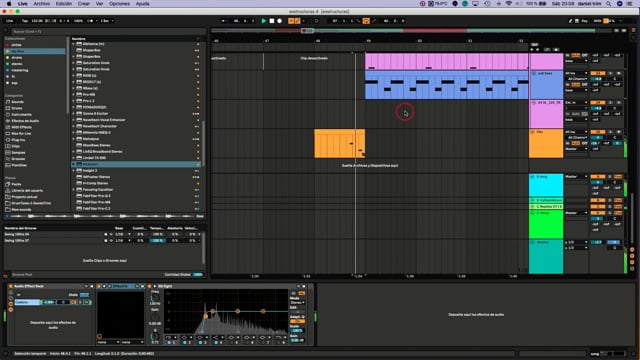Click the orange MIDI clip in arrangement
The image size is (640, 360).
pos(340,144)
